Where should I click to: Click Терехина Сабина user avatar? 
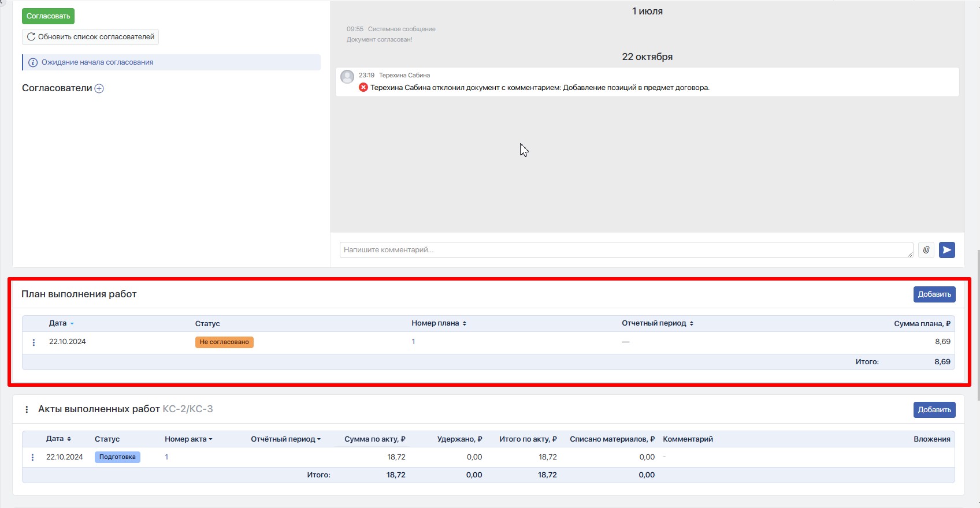tap(347, 77)
